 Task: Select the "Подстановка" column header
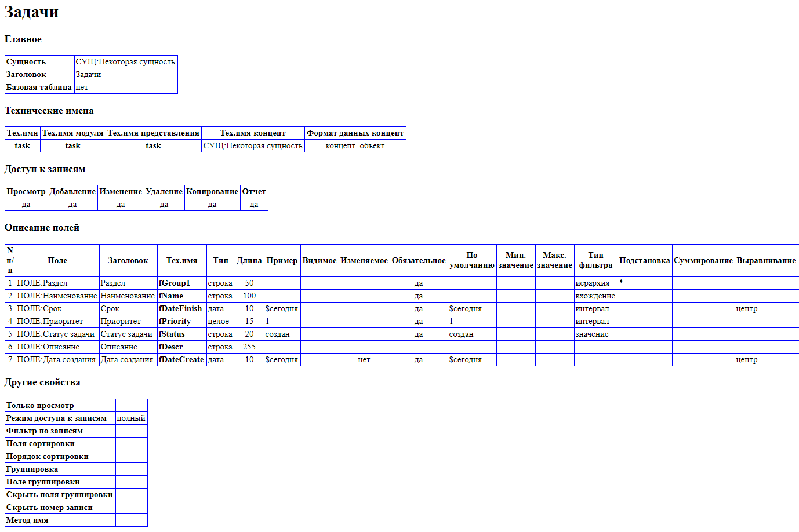645,260
